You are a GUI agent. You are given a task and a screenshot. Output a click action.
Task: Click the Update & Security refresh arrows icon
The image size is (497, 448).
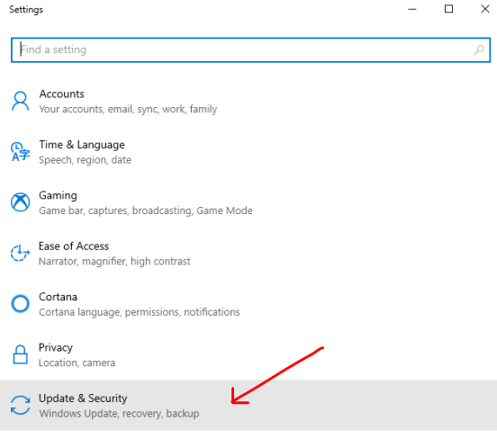coord(21,405)
